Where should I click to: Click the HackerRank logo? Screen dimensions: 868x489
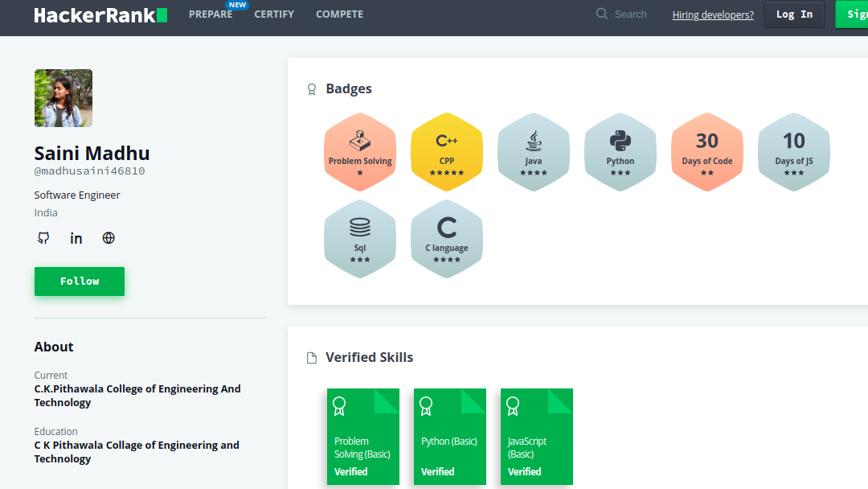[x=100, y=15]
